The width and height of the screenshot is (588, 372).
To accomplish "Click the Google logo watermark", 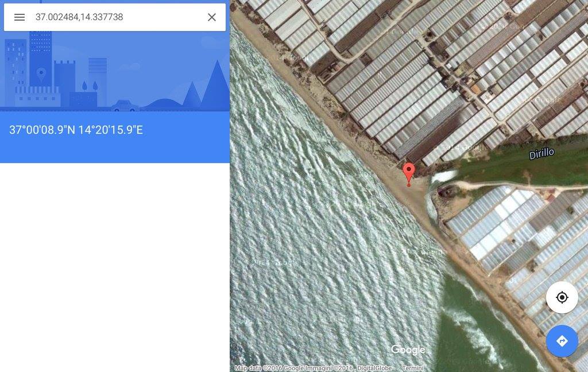I will (408, 350).
